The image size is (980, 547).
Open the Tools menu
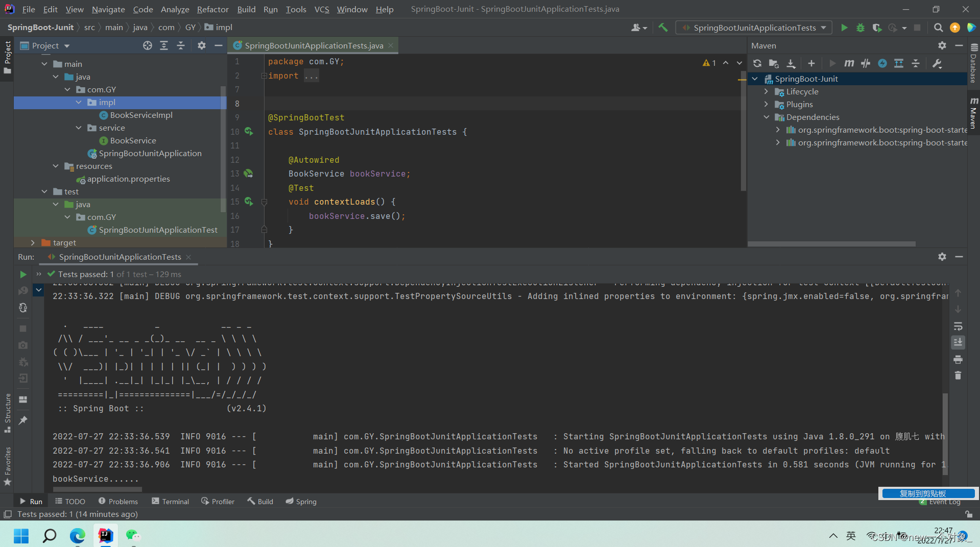(296, 9)
